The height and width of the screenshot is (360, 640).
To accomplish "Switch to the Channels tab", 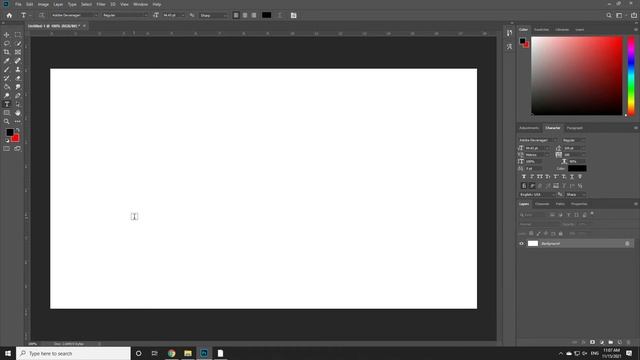I will [x=542, y=204].
